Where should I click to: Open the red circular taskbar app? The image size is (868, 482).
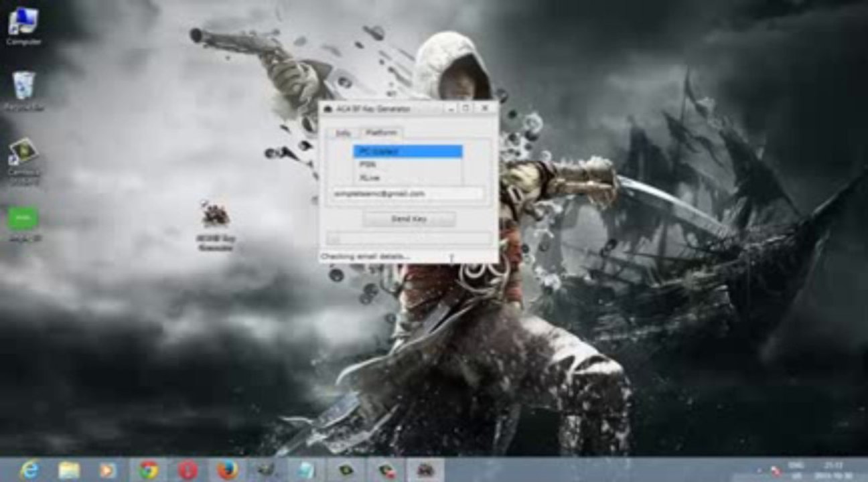click(x=188, y=470)
